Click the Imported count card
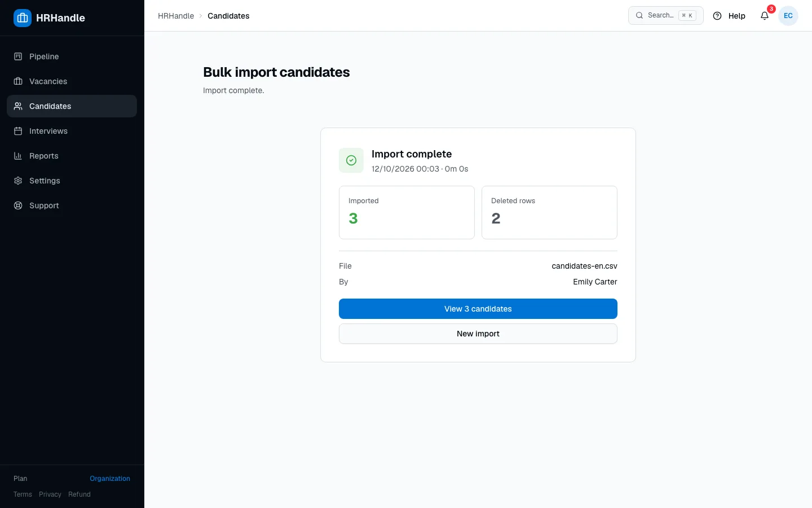The image size is (812, 508). tap(407, 213)
